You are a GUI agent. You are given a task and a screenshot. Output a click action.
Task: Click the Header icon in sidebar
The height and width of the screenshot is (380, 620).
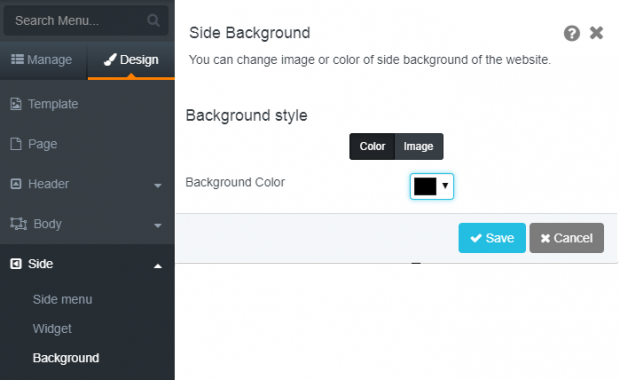tap(16, 184)
